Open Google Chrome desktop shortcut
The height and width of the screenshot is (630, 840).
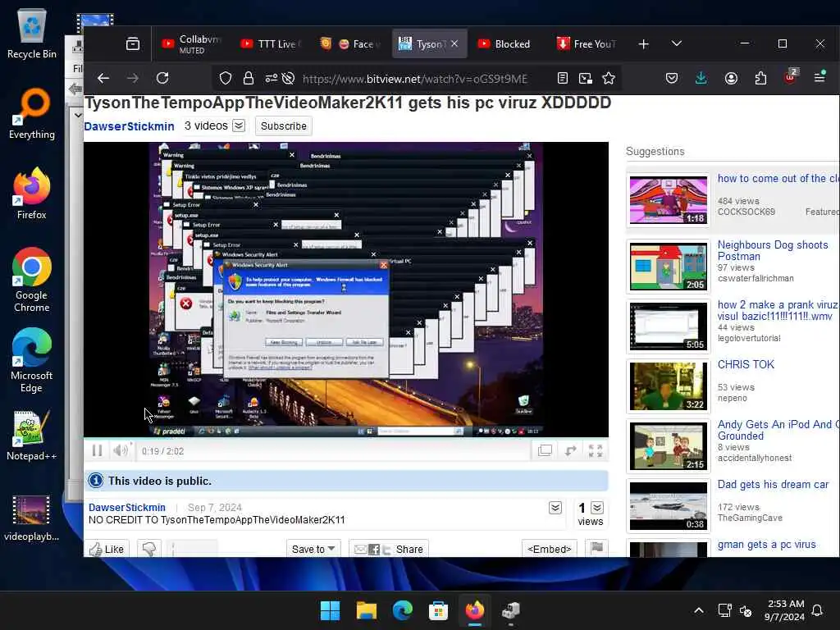[32, 281]
